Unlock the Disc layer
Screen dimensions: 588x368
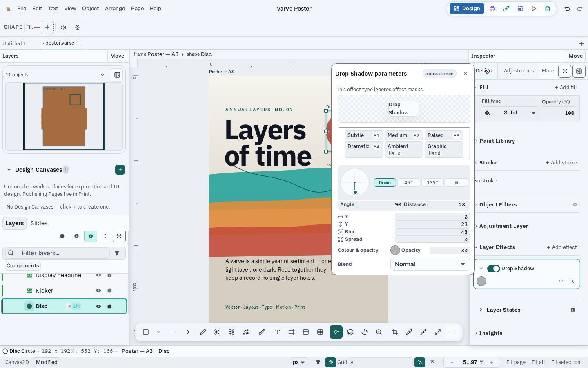coord(109,306)
